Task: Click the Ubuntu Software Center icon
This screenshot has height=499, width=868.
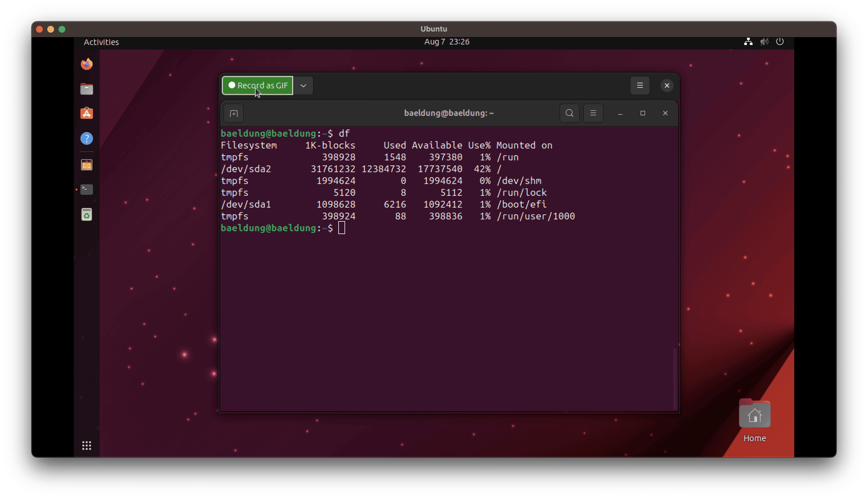Action: click(x=88, y=113)
